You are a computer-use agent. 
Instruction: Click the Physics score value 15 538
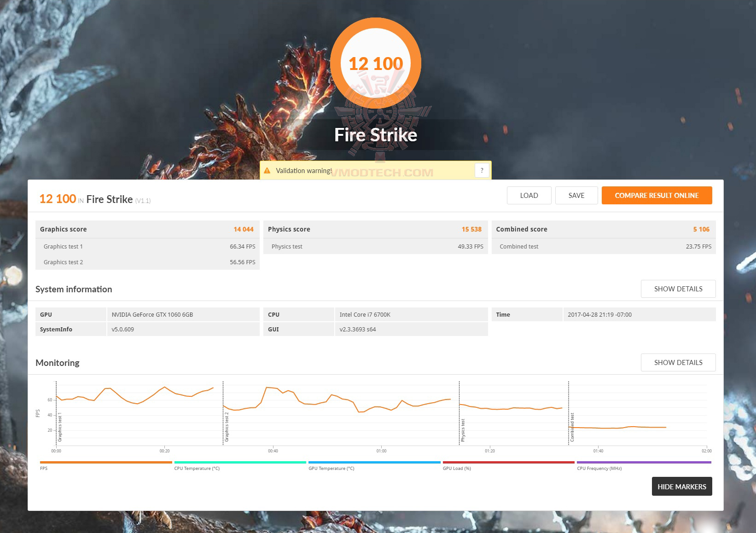click(471, 229)
